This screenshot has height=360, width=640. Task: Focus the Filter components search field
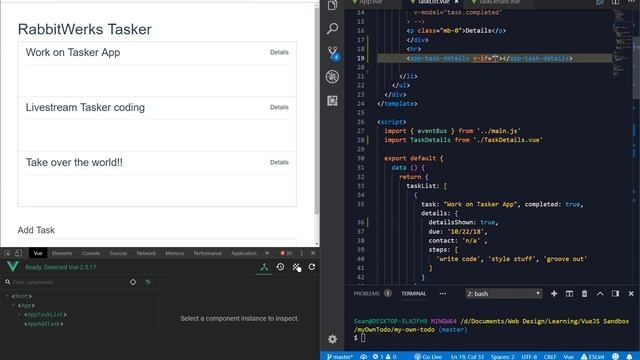pos(65,282)
